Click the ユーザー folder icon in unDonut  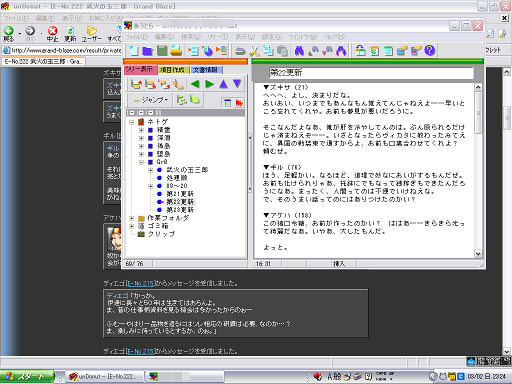tap(92, 34)
